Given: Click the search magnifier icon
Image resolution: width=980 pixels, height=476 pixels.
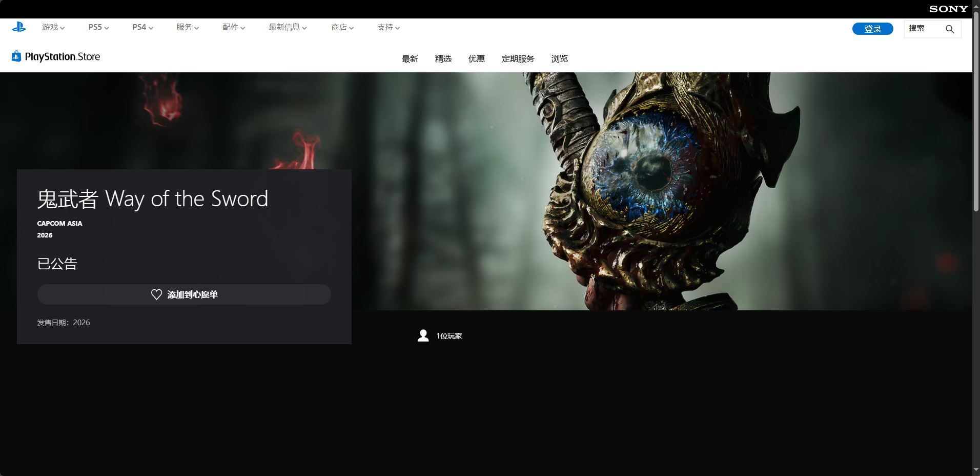Looking at the screenshot, I should coord(950,29).
